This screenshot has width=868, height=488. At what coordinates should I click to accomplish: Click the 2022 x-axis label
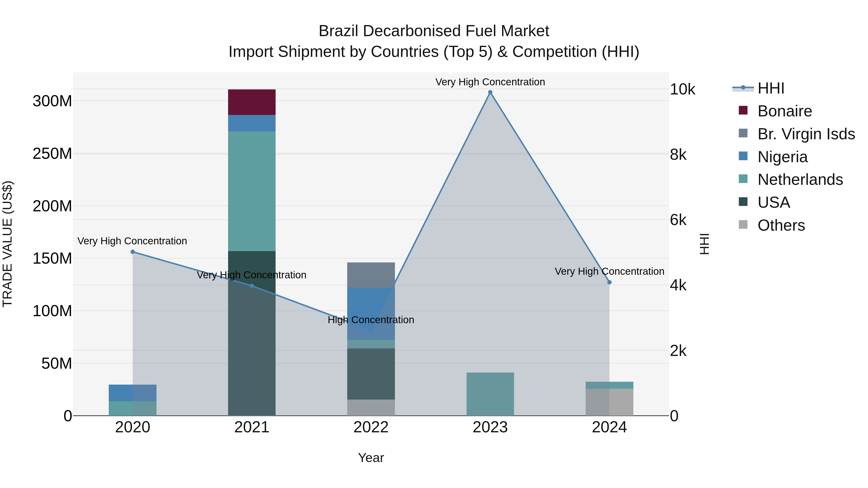point(371,427)
